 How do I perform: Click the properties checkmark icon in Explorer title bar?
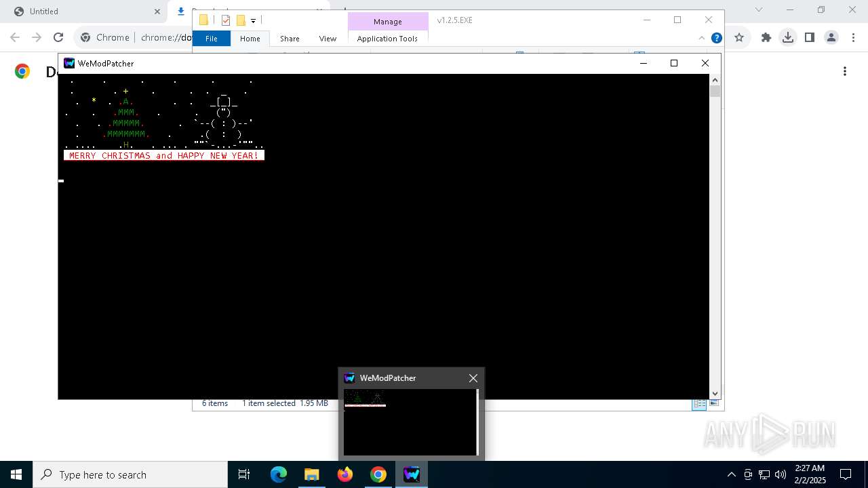tap(226, 20)
